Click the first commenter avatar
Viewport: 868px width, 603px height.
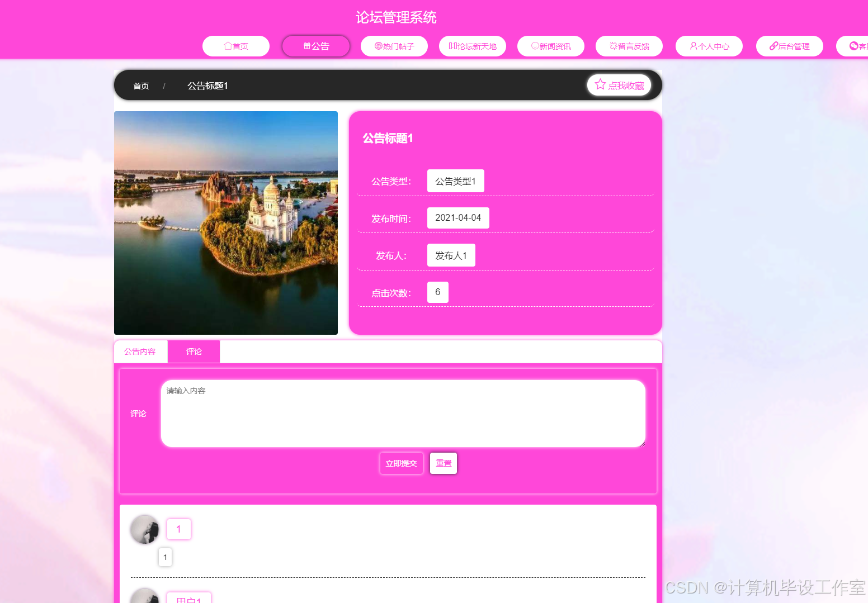tap(145, 529)
